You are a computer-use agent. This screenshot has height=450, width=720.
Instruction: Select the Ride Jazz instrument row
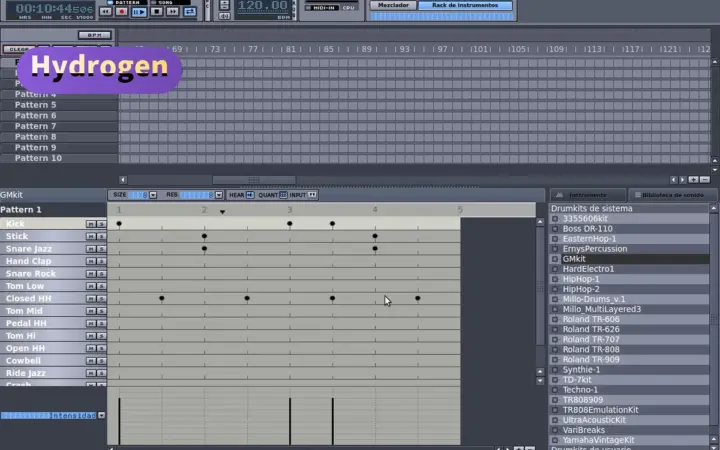tap(53, 373)
